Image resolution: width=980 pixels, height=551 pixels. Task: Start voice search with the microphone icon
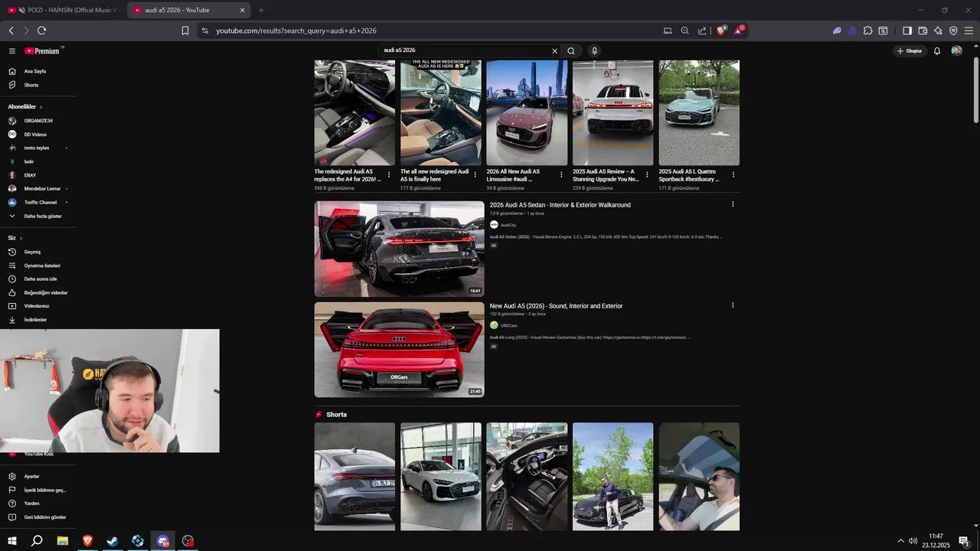click(x=594, y=51)
